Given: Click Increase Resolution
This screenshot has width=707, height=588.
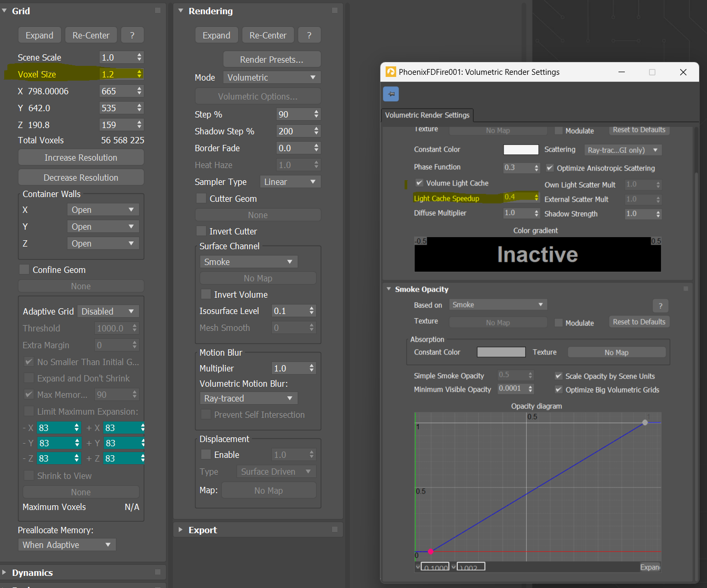Looking at the screenshot, I should point(81,158).
